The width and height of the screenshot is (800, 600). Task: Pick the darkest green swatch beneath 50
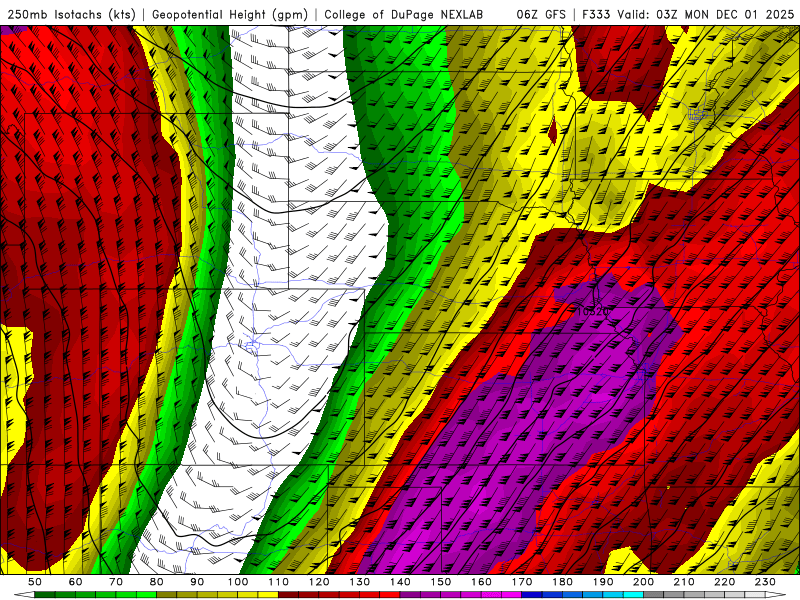tap(45, 595)
